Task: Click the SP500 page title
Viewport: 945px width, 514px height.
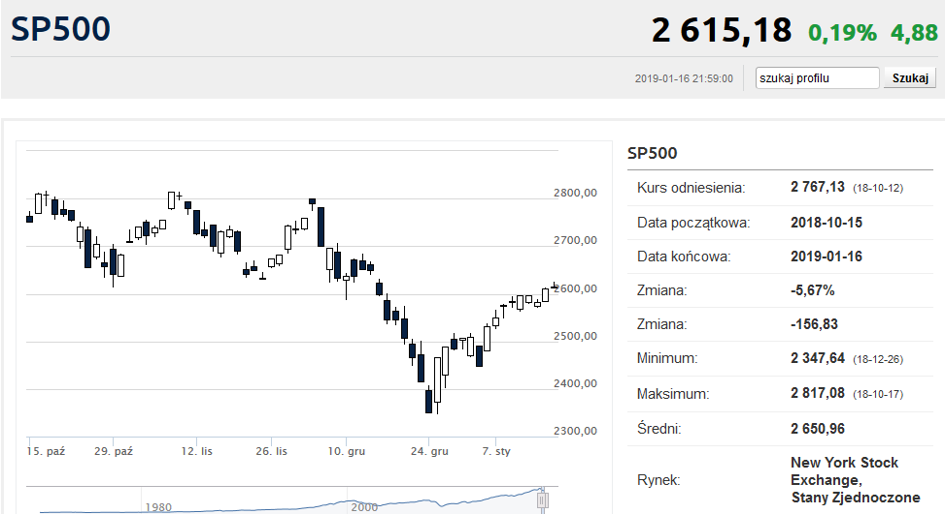Action: (x=61, y=29)
